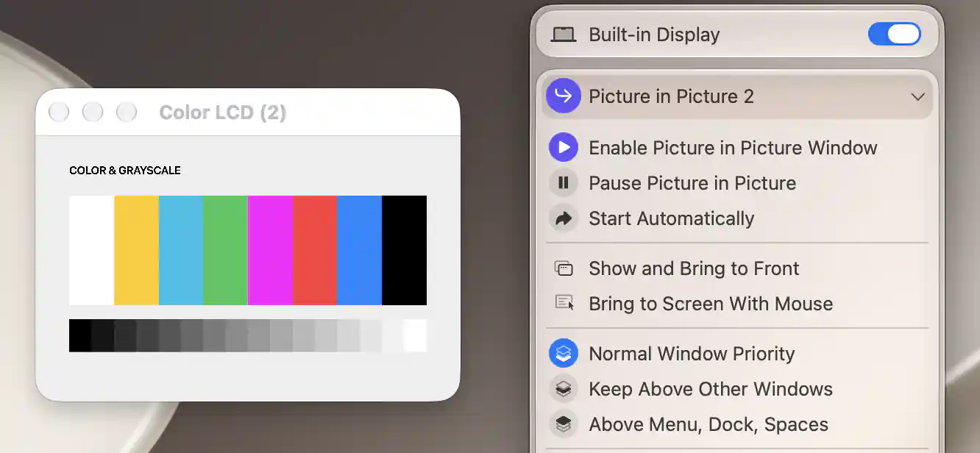The width and height of the screenshot is (980, 453).
Task: Click the purple play icon for Enable Picture in Picture Window
Action: point(564,148)
